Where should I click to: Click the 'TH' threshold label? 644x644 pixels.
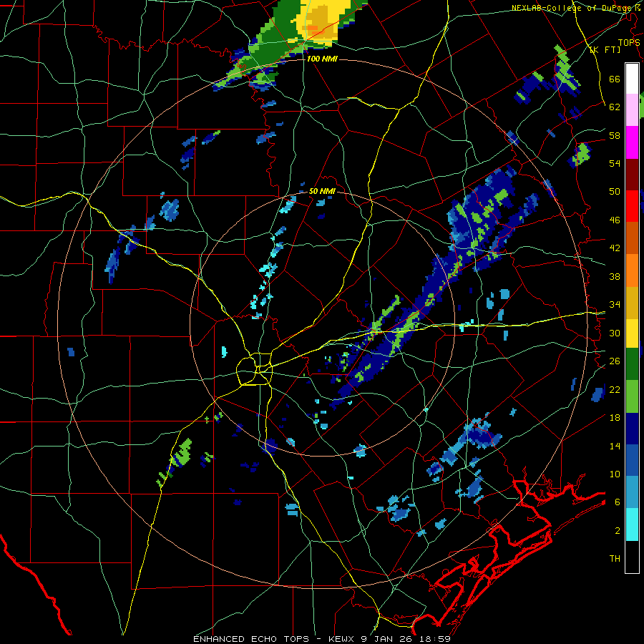[615, 559]
